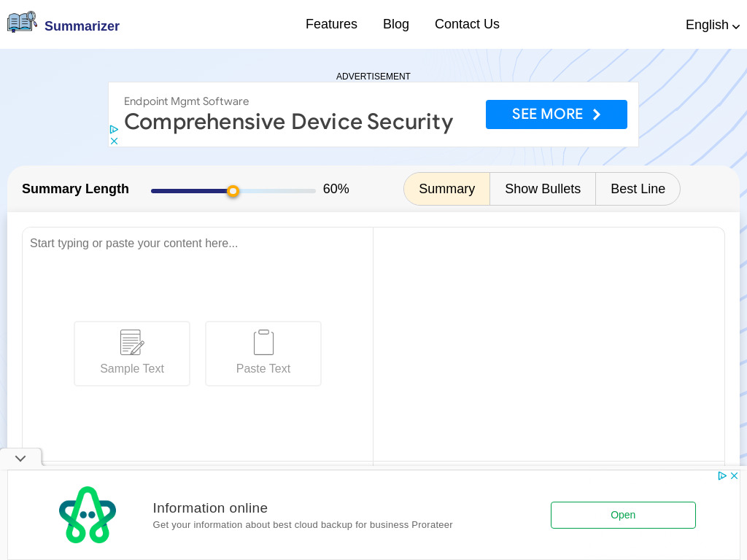
Task: Open the Features menu item
Action: pyautogui.click(x=331, y=24)
